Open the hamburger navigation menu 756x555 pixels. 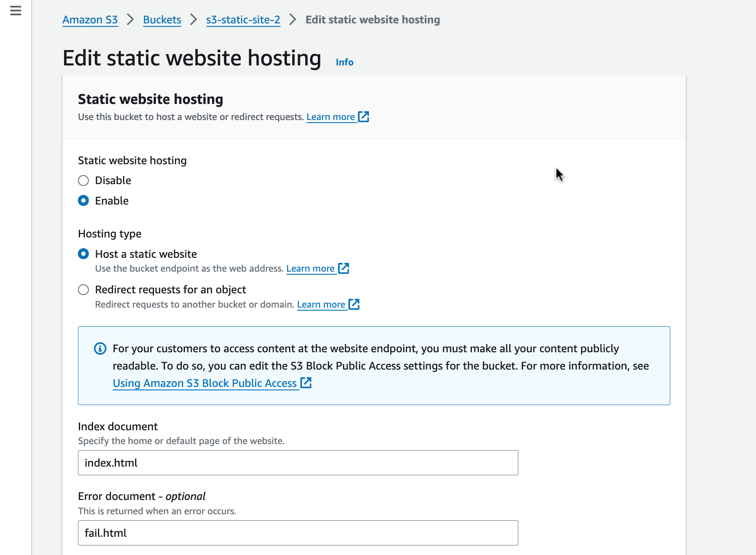point(16,11)
